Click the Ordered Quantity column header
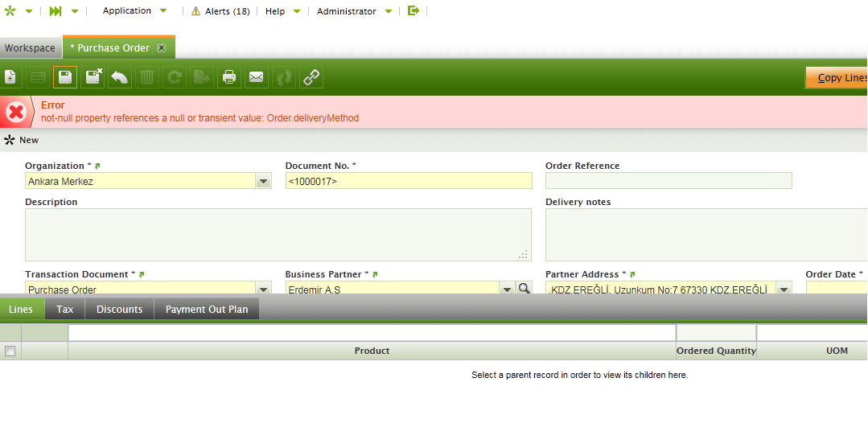Viewport: 868px width, 423px height. click(x=716, y=351)
